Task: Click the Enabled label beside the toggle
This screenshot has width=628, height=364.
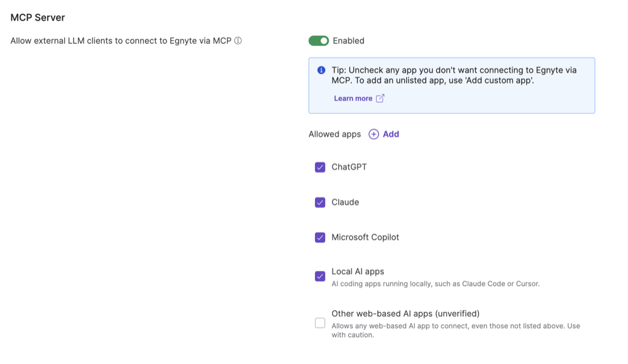Action: [348, 41]
